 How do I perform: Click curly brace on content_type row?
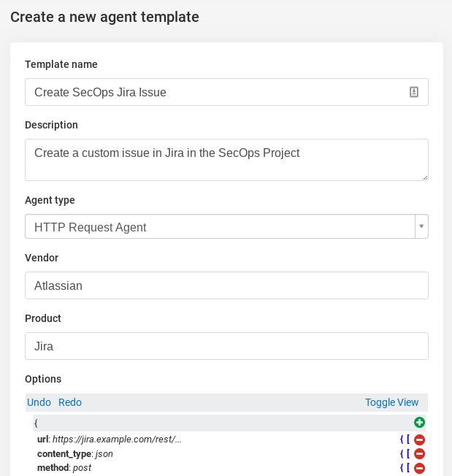pos(402,454)
